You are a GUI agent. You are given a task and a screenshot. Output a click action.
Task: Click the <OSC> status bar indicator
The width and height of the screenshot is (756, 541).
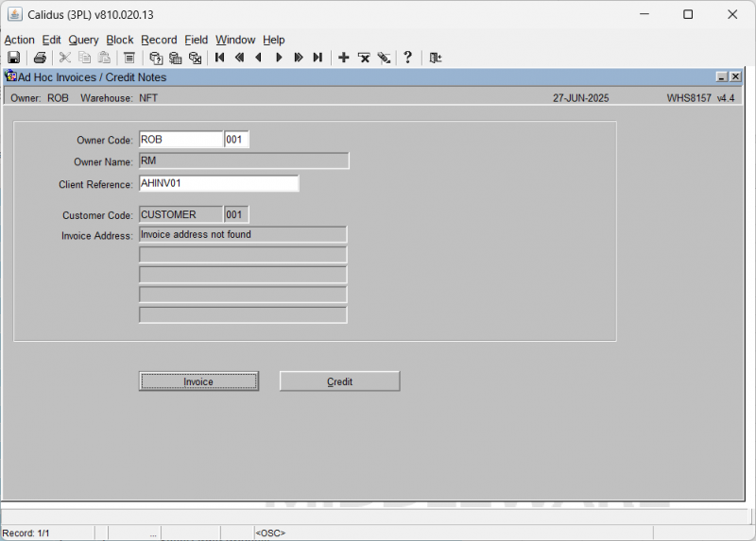270,533
